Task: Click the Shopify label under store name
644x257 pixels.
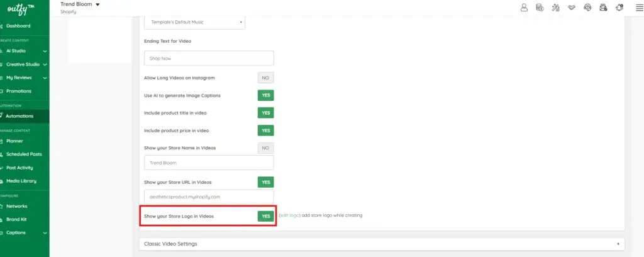Action: click(x=68, y=12)
